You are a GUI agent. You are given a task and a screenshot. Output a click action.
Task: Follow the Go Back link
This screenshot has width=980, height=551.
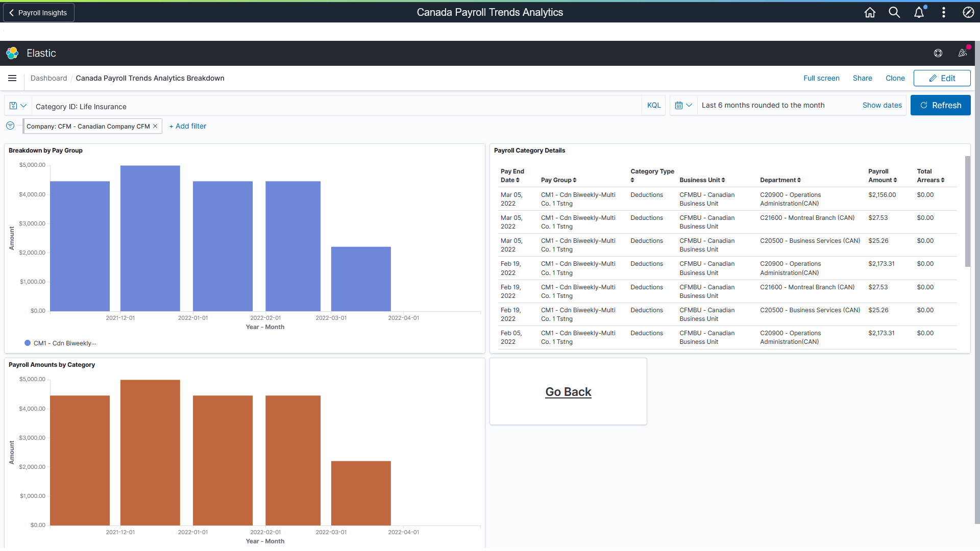pos(568,392)
